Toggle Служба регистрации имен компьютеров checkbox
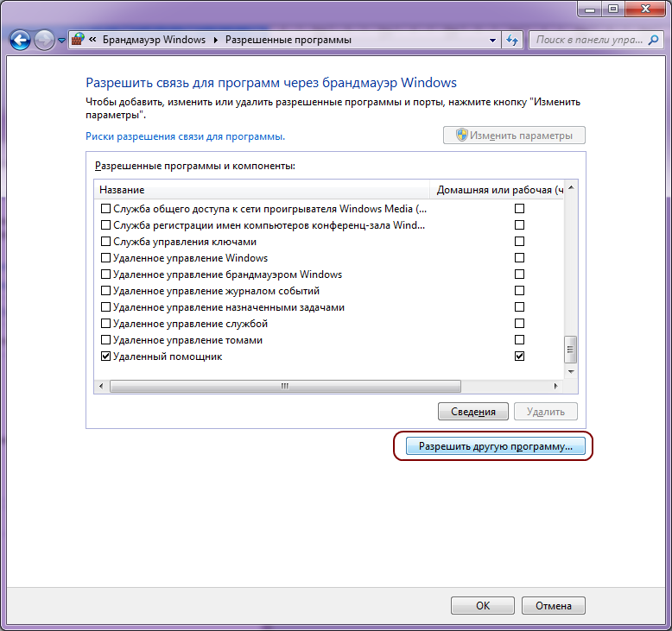672x631 pixels. (105, 225)
